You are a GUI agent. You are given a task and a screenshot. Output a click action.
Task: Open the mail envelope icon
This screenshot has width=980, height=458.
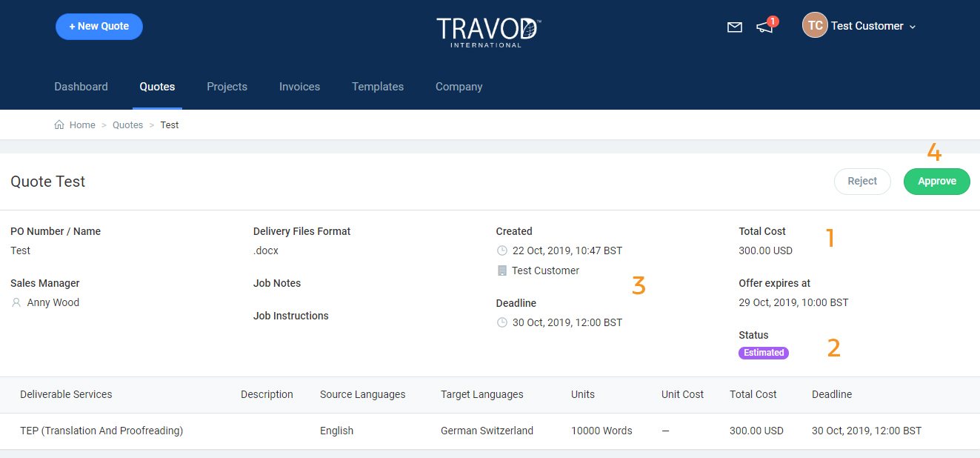[734, 27]
